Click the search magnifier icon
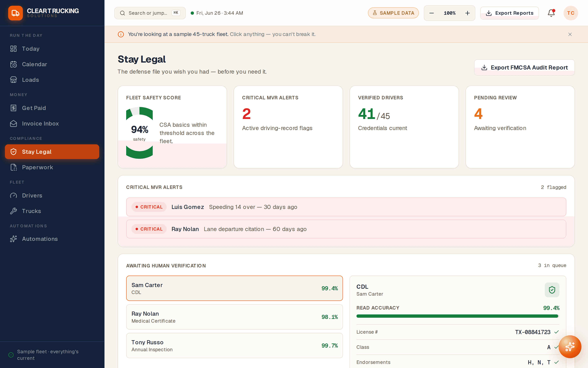Image resolution: width=588 pixels, height=368 pixels. 122,13
